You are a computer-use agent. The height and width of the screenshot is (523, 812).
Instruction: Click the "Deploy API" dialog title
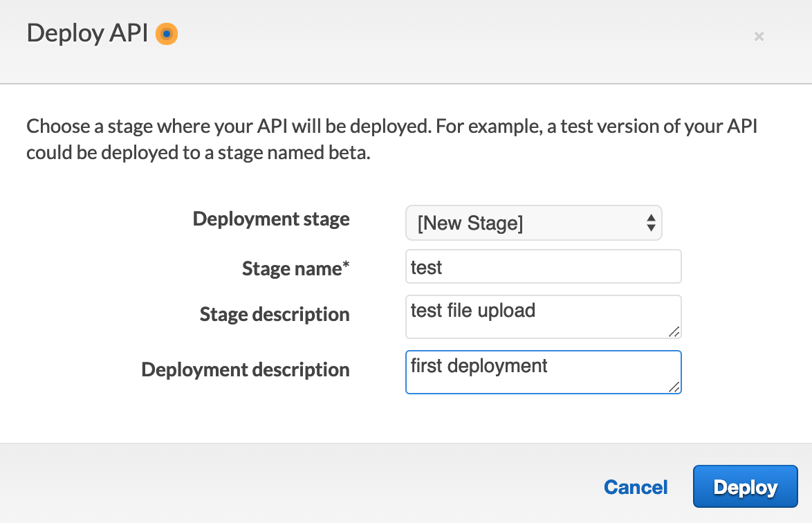[87, 34]
